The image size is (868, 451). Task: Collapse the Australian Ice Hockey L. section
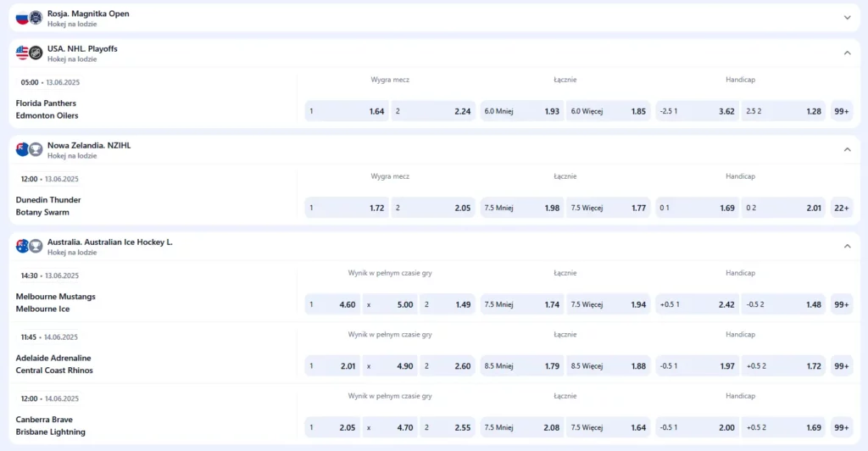point(847,246)
